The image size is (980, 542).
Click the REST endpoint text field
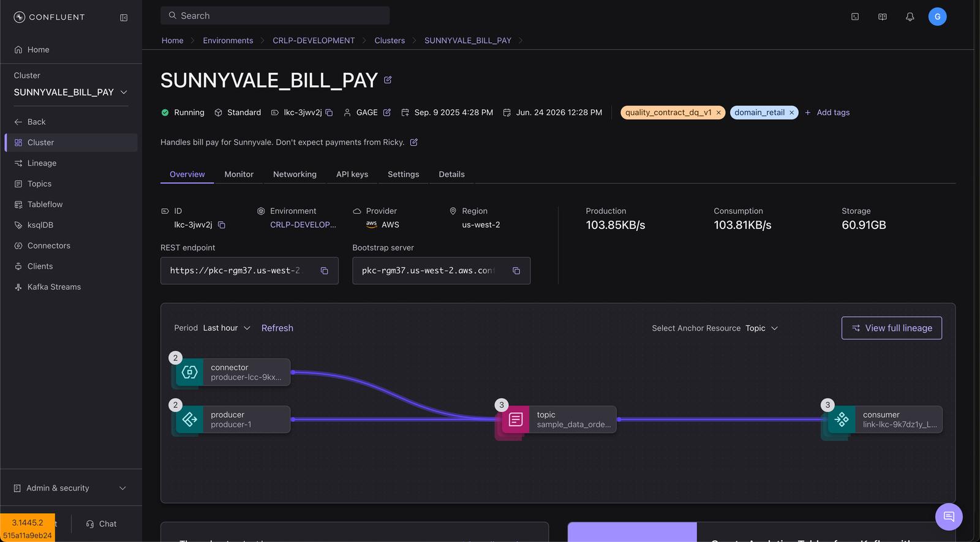(x=249, y=271)
